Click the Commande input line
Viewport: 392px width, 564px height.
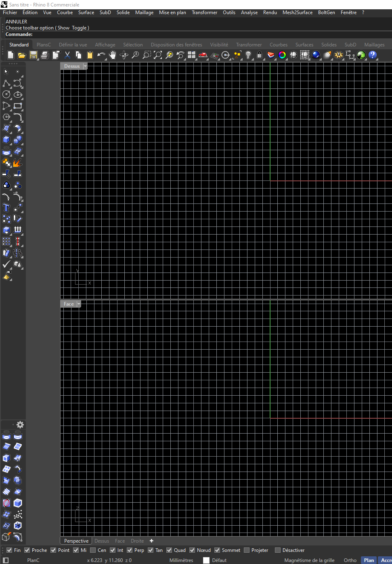coord(198,35)
